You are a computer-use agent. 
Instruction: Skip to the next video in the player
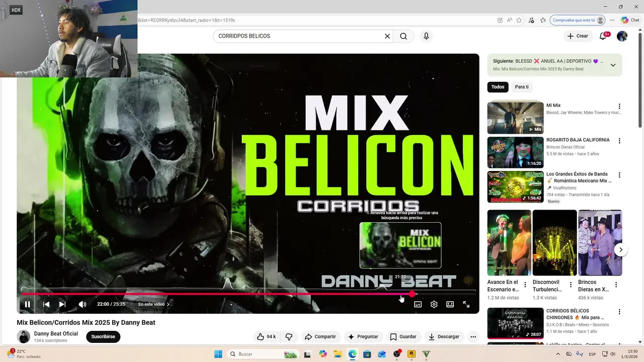(x=62, y=304)
